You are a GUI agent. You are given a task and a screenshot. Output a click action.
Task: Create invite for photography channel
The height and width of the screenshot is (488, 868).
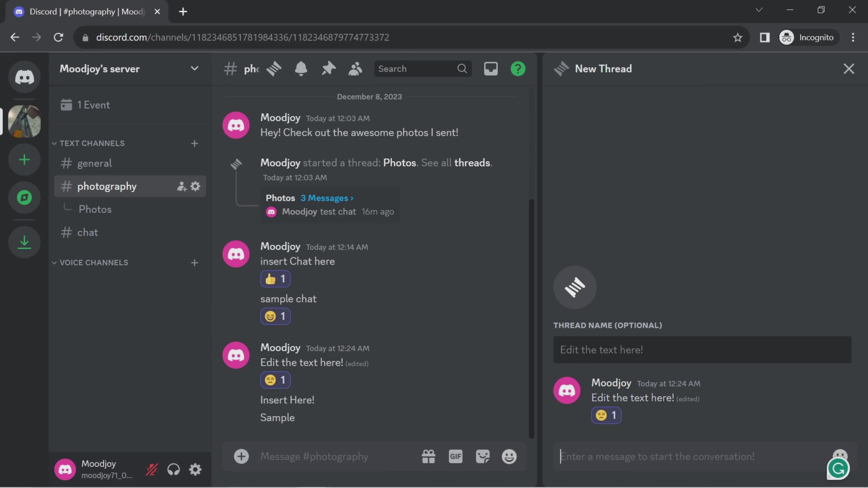click(182, 186)
